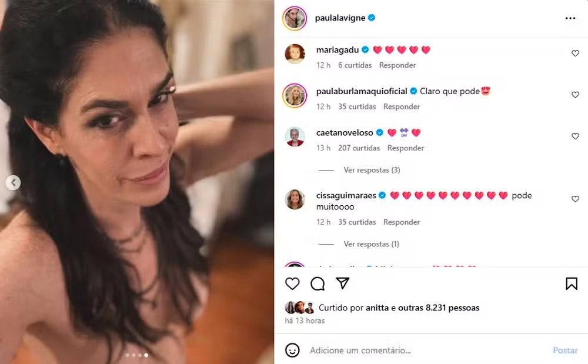Open caetanoveloso's profile avatar
The width and height of the screenshot is (588, 364).
295,136
